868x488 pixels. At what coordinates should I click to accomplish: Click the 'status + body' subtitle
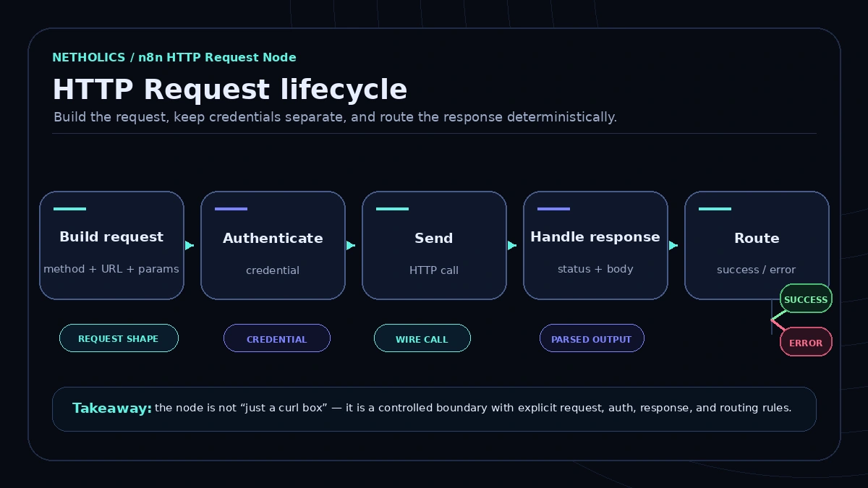595,269
